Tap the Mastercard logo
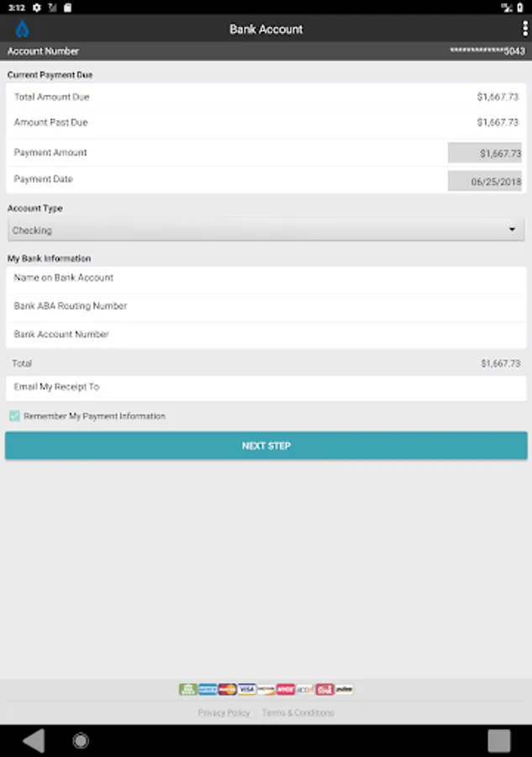 (x=227, y=690)
